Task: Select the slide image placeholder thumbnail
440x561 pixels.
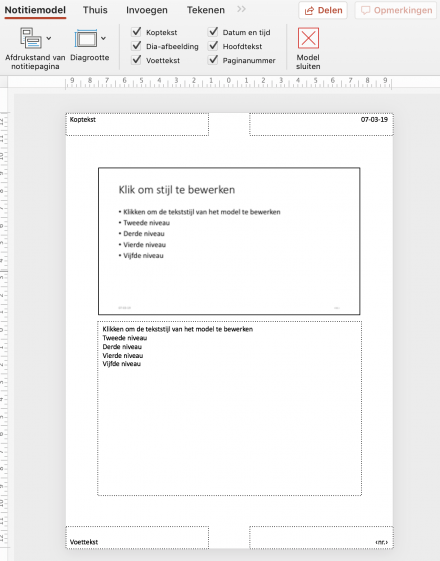Action: 229,241
